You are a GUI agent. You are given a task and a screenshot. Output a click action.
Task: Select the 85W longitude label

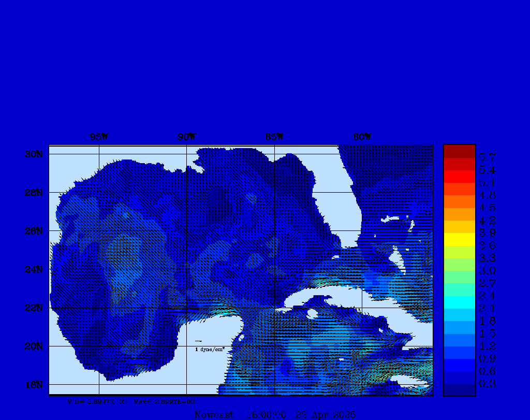274,137
